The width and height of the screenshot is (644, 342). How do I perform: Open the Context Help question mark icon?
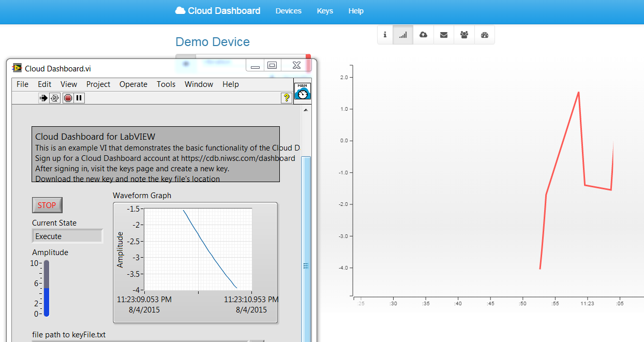287,98
